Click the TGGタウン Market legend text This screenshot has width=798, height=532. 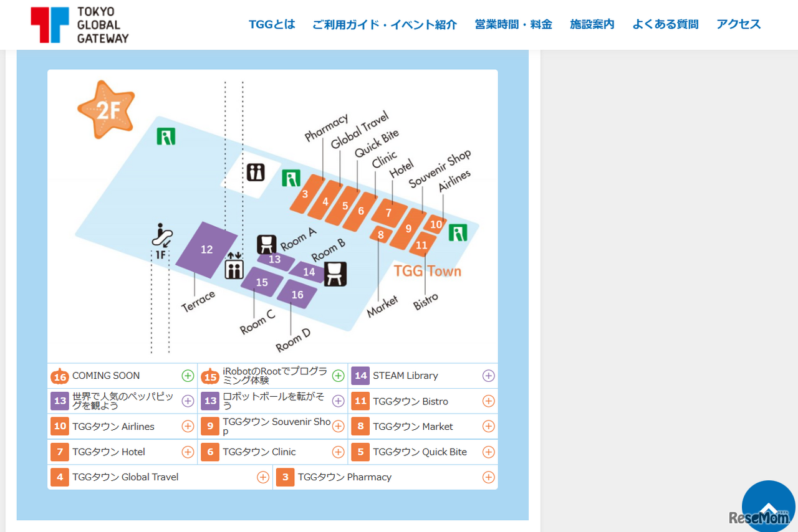(413, 427)
